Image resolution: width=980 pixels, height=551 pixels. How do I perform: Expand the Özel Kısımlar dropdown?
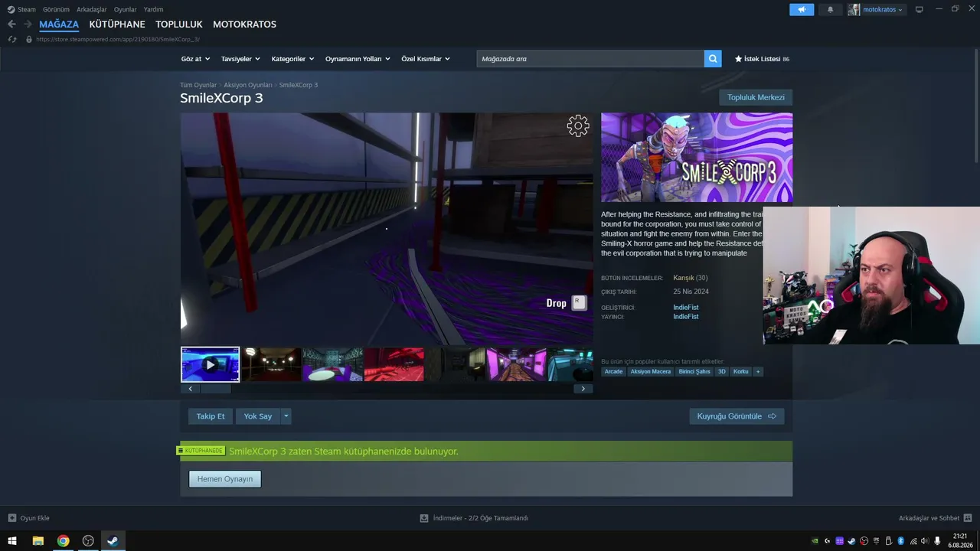(x=426, y=59)
